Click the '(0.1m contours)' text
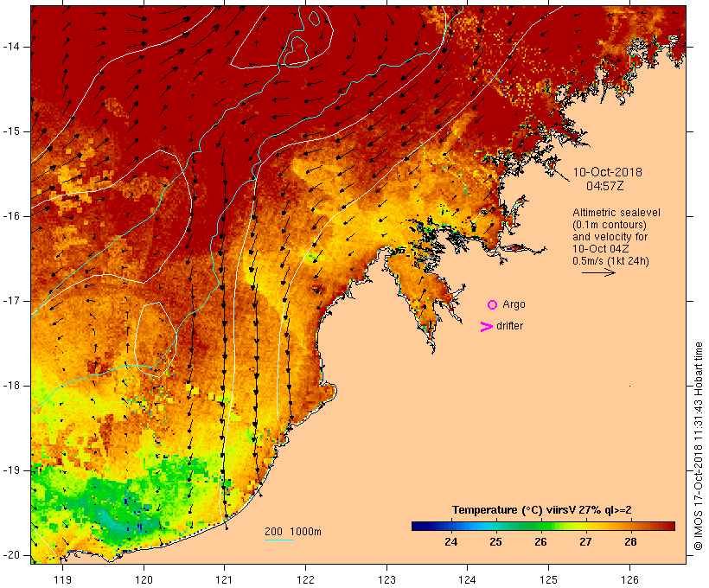The height and width of the screenshot is (588, 709). click(610, 225)
